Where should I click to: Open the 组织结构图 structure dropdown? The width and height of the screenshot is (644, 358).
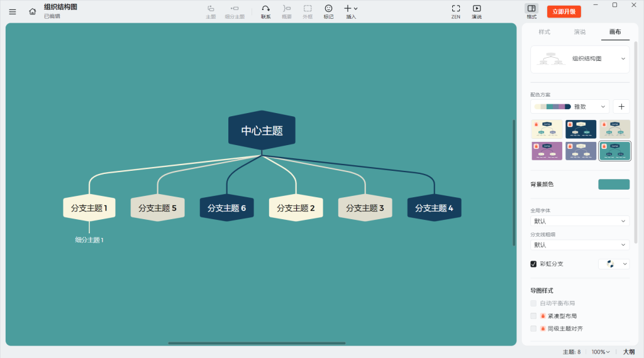pyautogui.click(x=580, y=59)
